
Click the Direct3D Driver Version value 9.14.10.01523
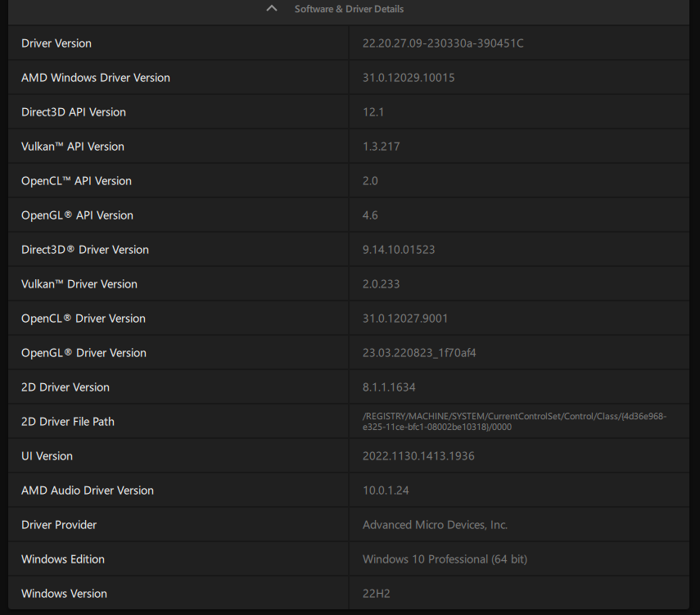pyautogui.click(x=398, y=250)
